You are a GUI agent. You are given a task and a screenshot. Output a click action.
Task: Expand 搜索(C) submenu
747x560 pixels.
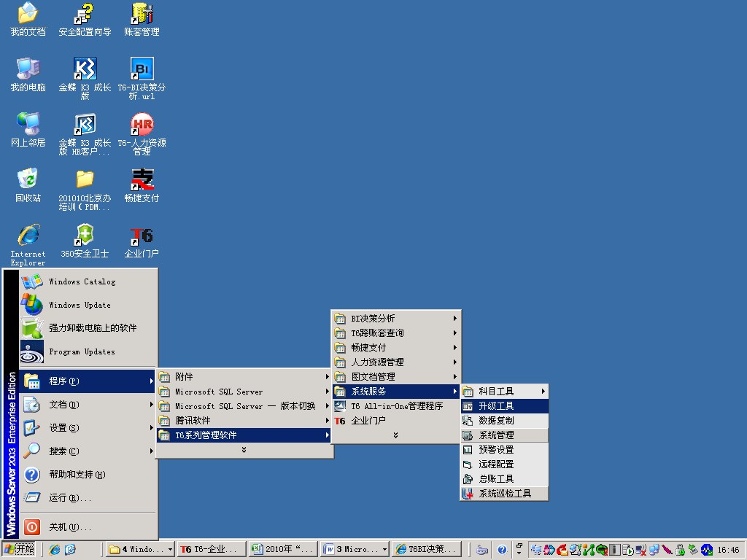tap(88, 451)
